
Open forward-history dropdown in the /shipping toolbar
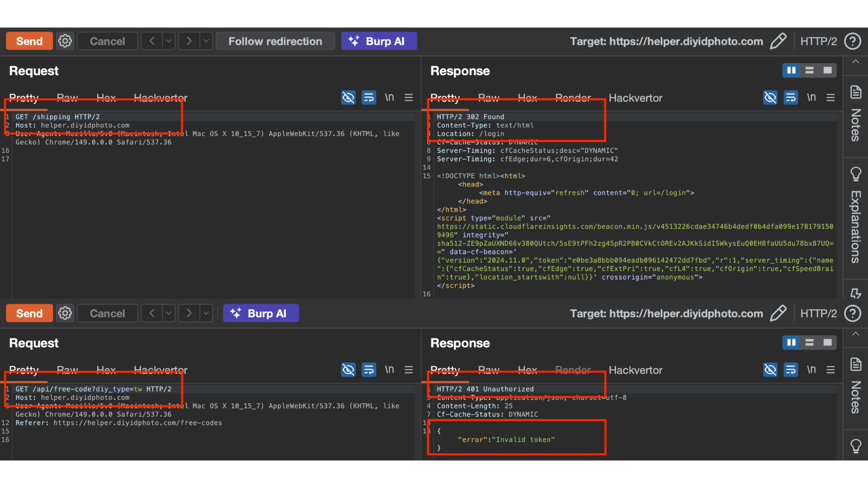pyautogui.click(x=206, y=41)
